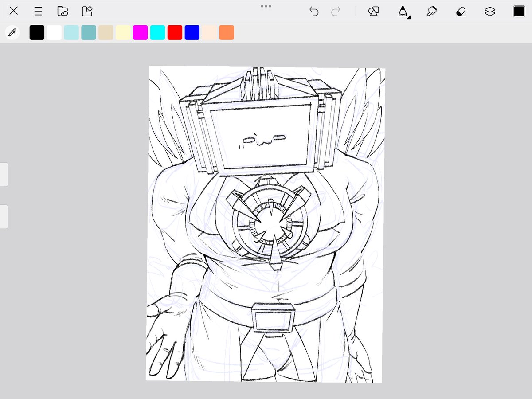Expand the pen tool options arrow
532x399 pixels.
(x=409, y=17)
